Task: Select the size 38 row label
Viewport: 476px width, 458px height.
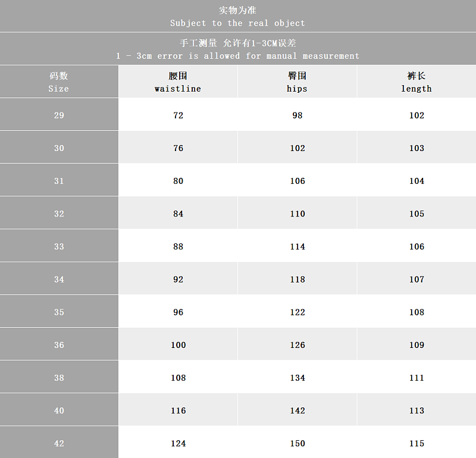Action: coord(59,377)
